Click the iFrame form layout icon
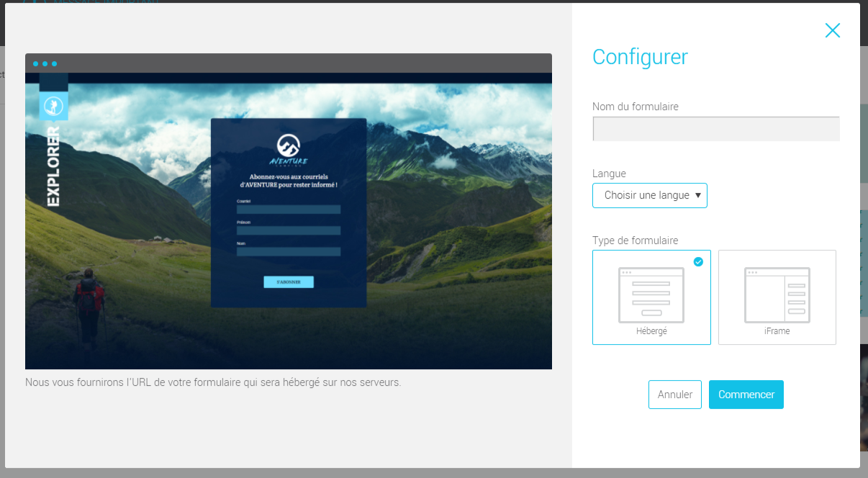 click(777, 294)
